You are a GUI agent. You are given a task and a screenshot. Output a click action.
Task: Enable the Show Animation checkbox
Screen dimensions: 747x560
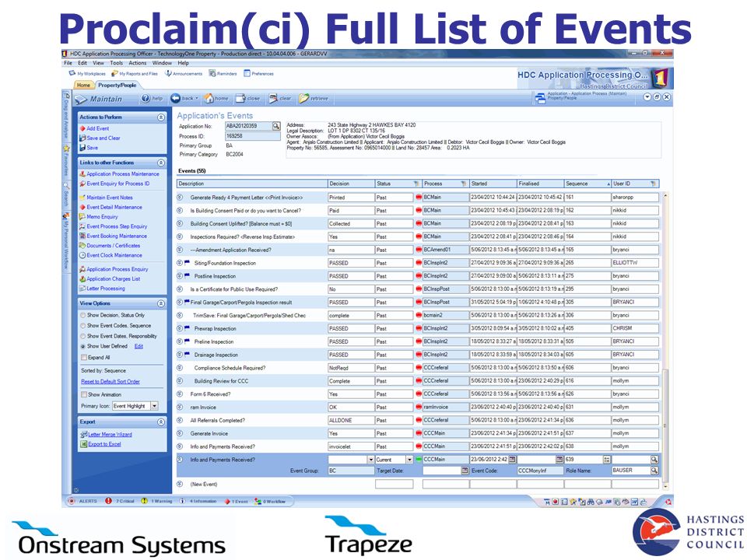coord(84,395)
